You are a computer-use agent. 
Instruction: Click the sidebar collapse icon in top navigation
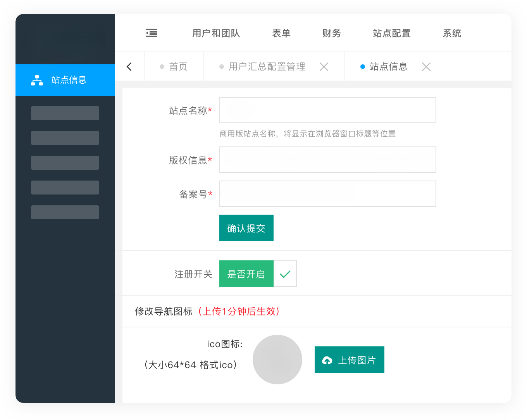pyautogui.click(x=151, y=33)
